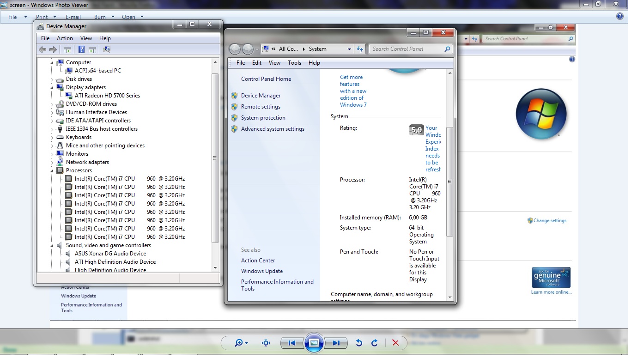The height and width of the screenshot is (364, 631).
Task: Open Windows Update link in front System window
Action: coord(262,271)
